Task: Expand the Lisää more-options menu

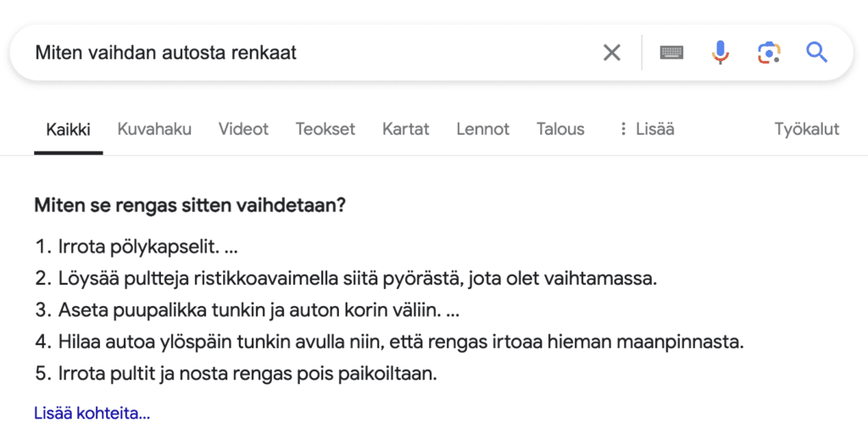Action: (x=647, y=129)
